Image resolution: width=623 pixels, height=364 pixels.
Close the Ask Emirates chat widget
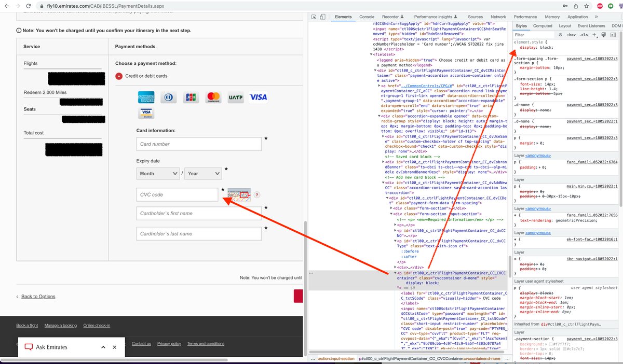point(114,347)
